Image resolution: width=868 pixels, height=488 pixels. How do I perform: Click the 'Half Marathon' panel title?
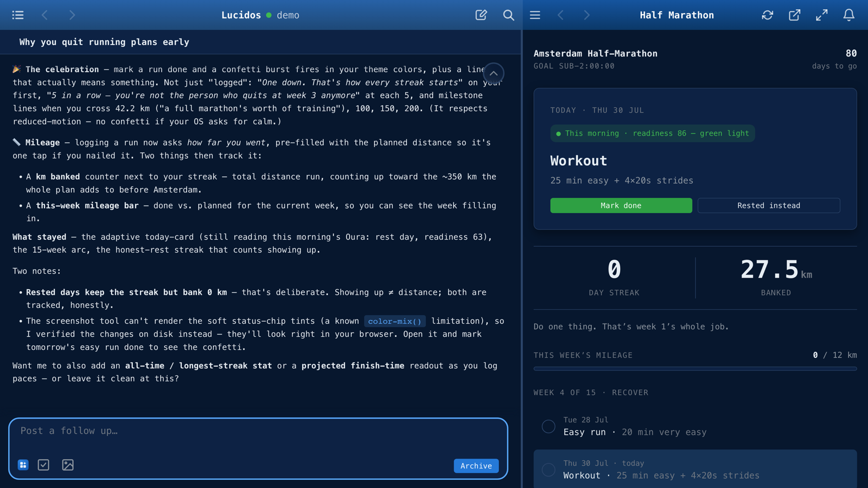[x=676, y=15]
